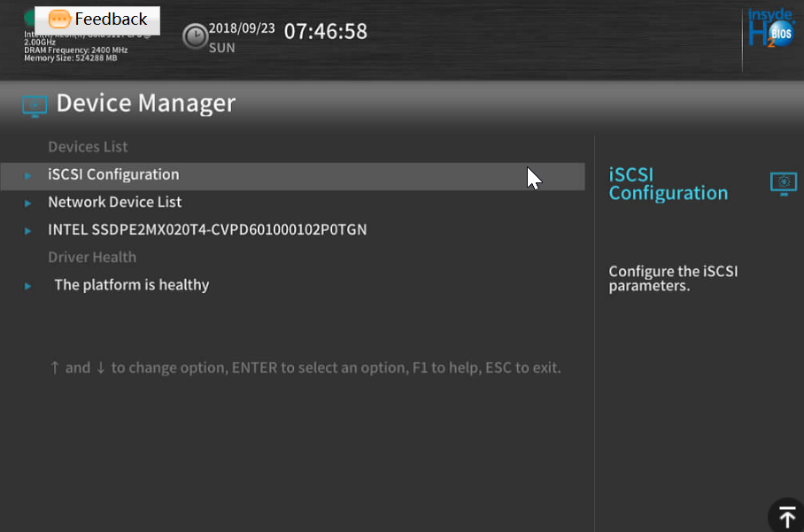The width and height of the screenshot is (804, 532).
Task: Click the Feedback button
Action: [97, 19]
